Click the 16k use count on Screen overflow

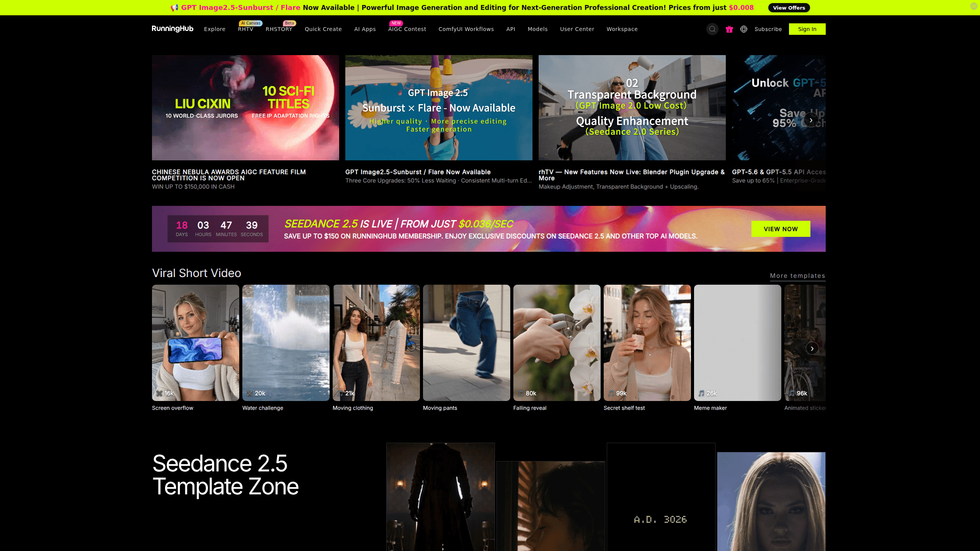tap(169, 393)
